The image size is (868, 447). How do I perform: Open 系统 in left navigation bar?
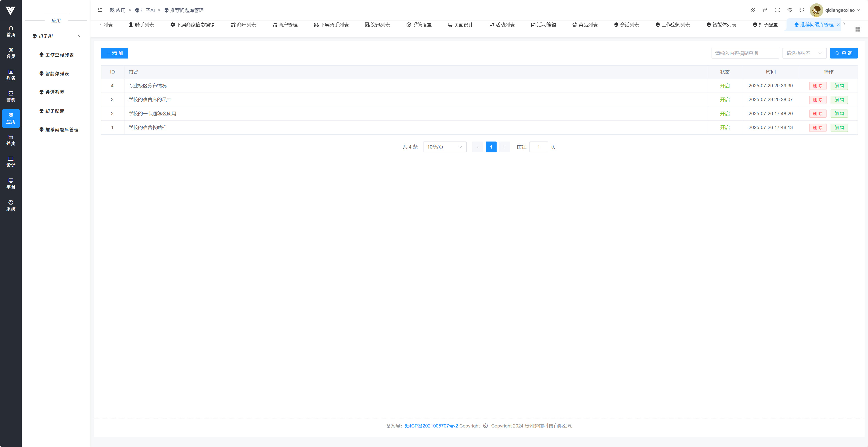11,205
